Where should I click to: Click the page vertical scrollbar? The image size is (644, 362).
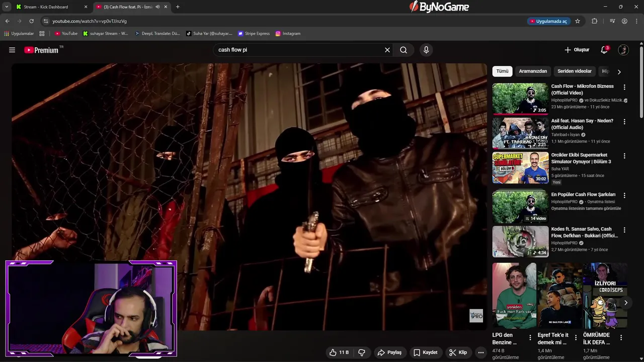coord(641,83)
